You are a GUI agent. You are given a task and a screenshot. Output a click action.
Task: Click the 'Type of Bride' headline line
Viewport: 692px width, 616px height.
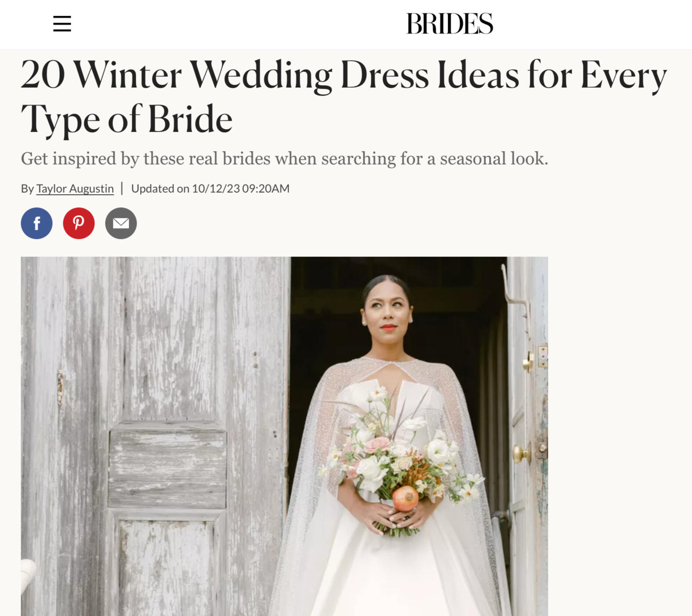(x=127, y=119)
